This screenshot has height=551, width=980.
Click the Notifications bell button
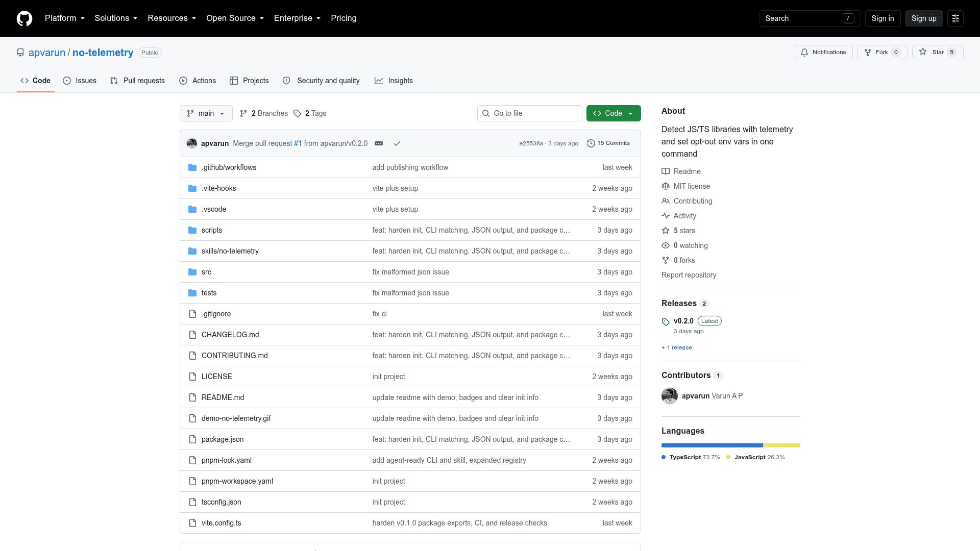823,52
